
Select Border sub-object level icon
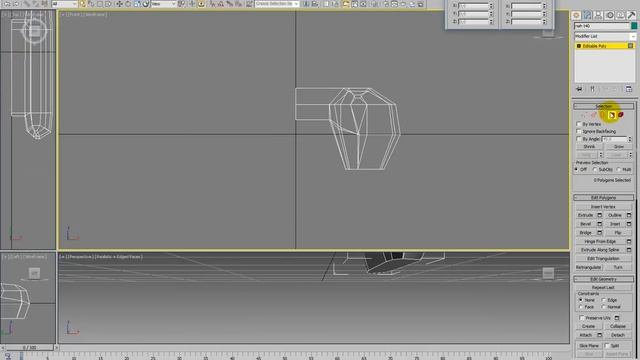click(602, 115)
